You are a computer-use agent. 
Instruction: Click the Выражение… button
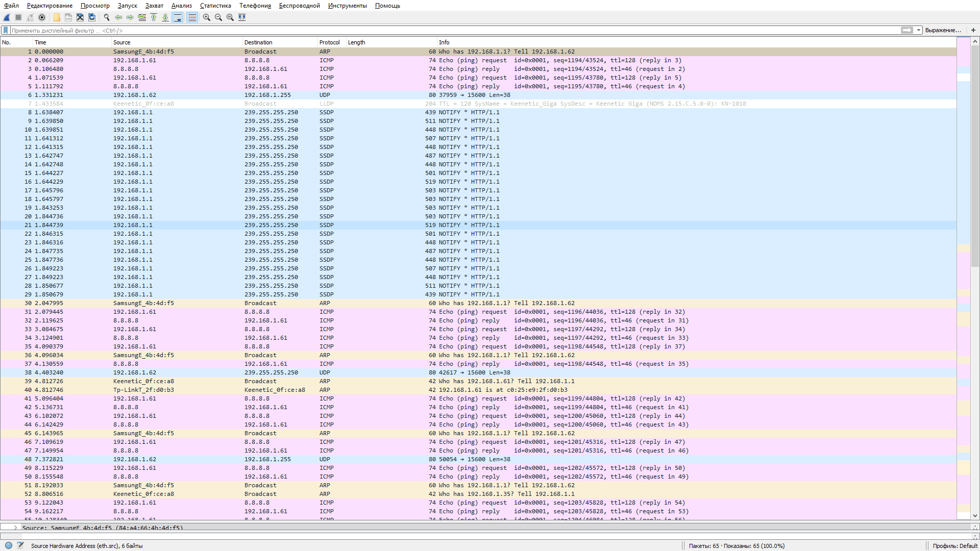pyautogui.click(x=943, y=30)
